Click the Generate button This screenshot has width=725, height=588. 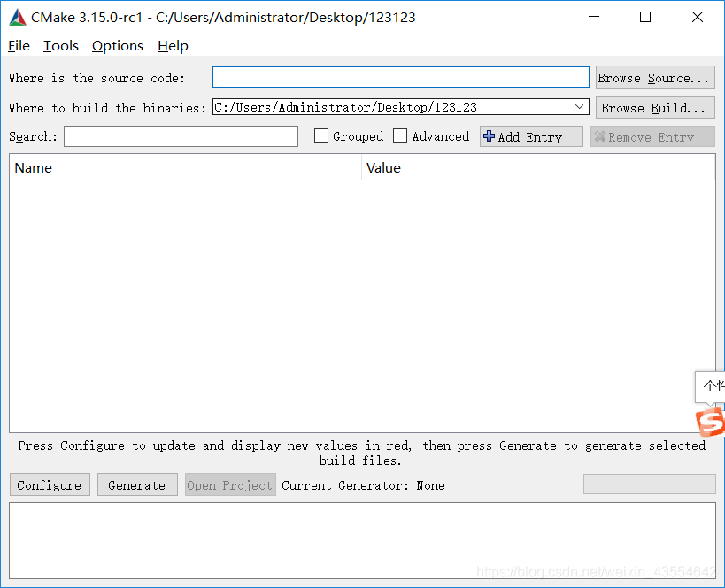[137, 484]
